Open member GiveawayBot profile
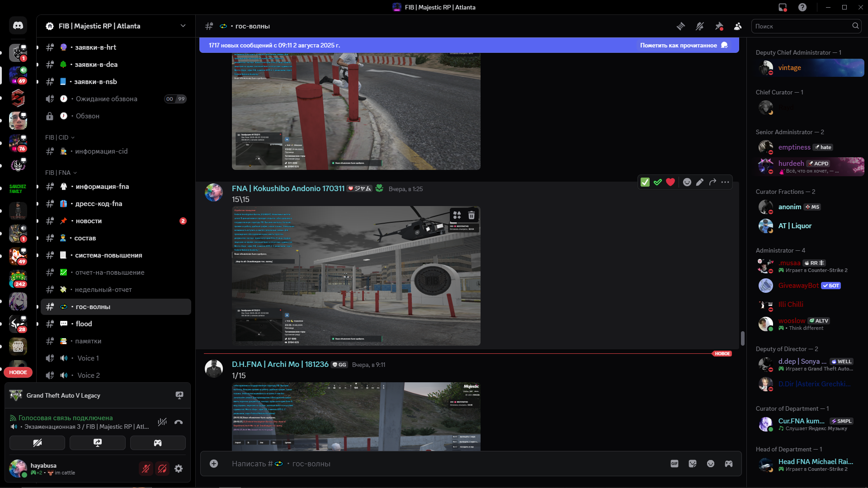This screenshot has width=868, height=488. click(810, 286)
